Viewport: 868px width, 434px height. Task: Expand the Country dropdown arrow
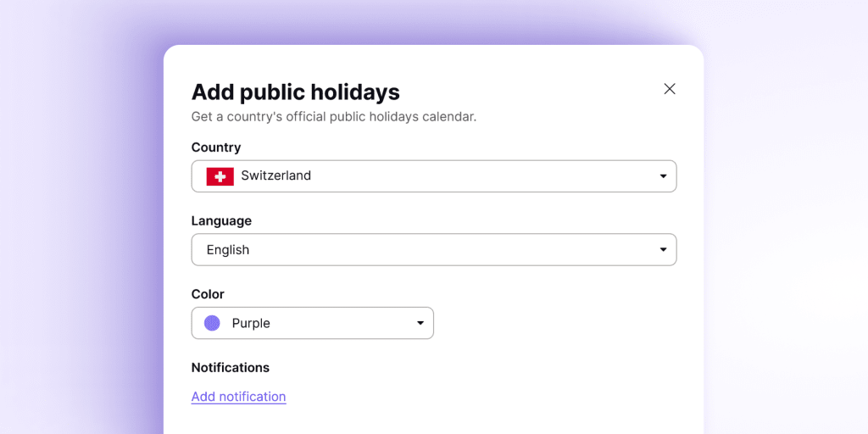(663, 176)
